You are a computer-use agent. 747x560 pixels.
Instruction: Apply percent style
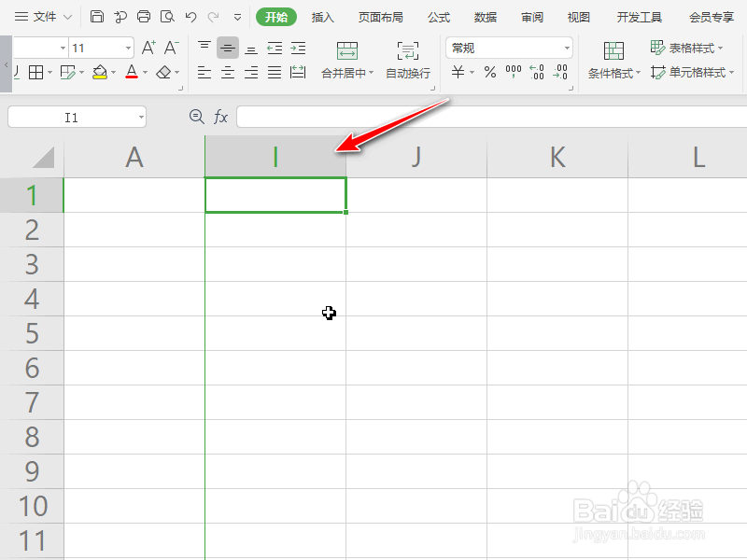point(489,73)
